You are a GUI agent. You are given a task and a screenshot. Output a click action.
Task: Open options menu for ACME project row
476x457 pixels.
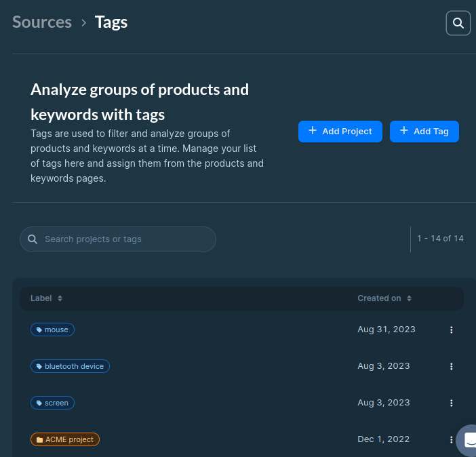click(451, 439)
